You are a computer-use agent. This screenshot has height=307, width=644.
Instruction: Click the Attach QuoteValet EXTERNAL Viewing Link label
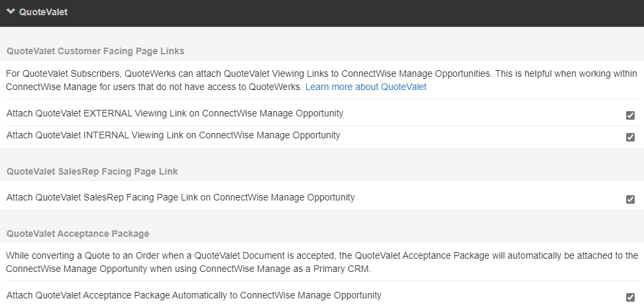(175, 113)
